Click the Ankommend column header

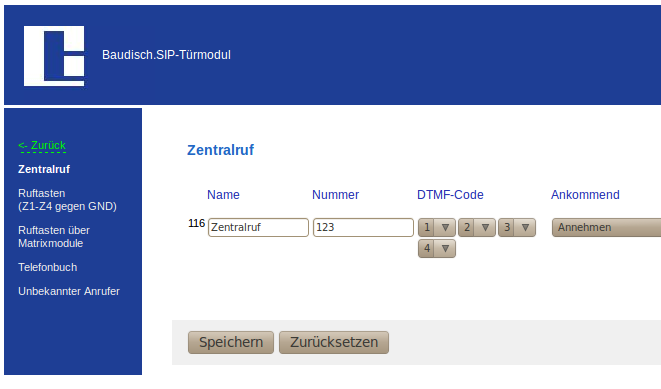click(x=585, y=195)
